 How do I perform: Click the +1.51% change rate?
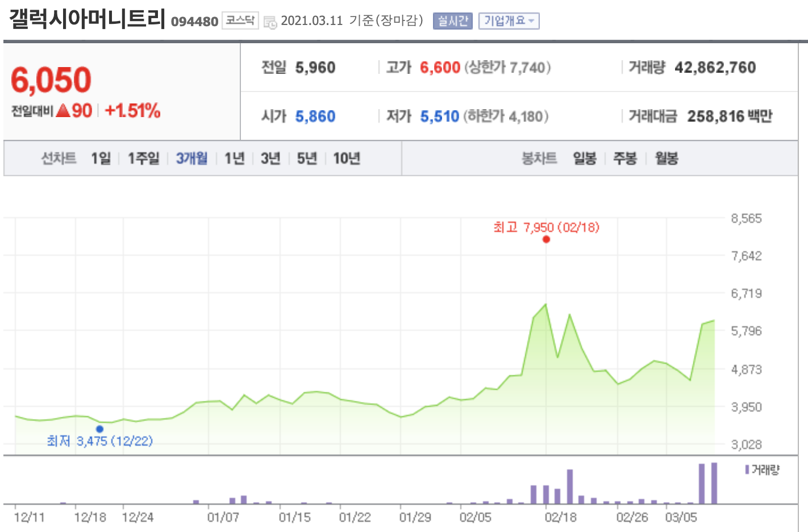(132, 110)
